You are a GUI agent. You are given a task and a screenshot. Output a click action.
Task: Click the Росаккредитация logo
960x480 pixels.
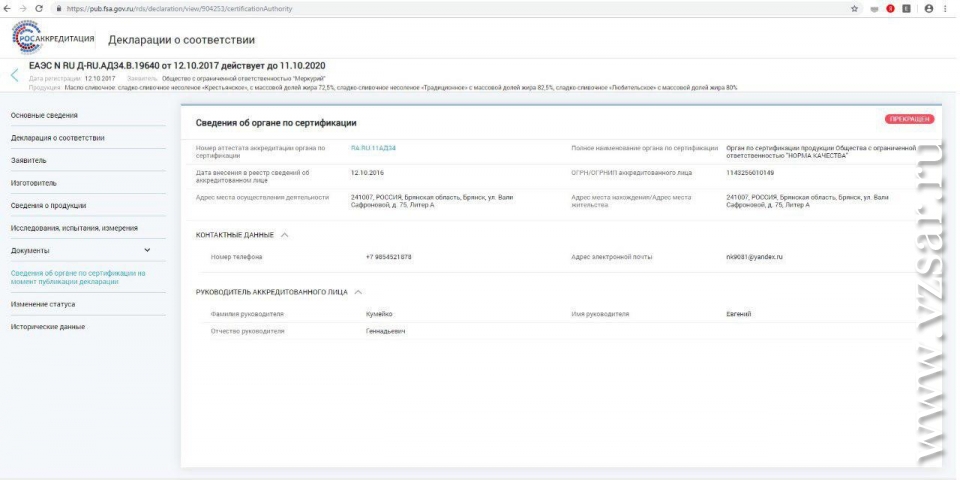(54, 38)
